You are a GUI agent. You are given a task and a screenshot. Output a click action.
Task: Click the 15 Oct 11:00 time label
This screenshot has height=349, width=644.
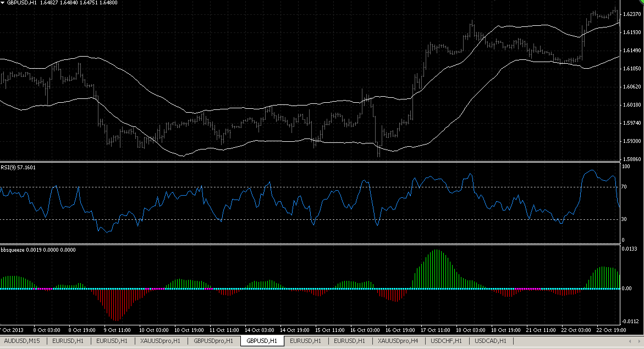coord(330,330)
